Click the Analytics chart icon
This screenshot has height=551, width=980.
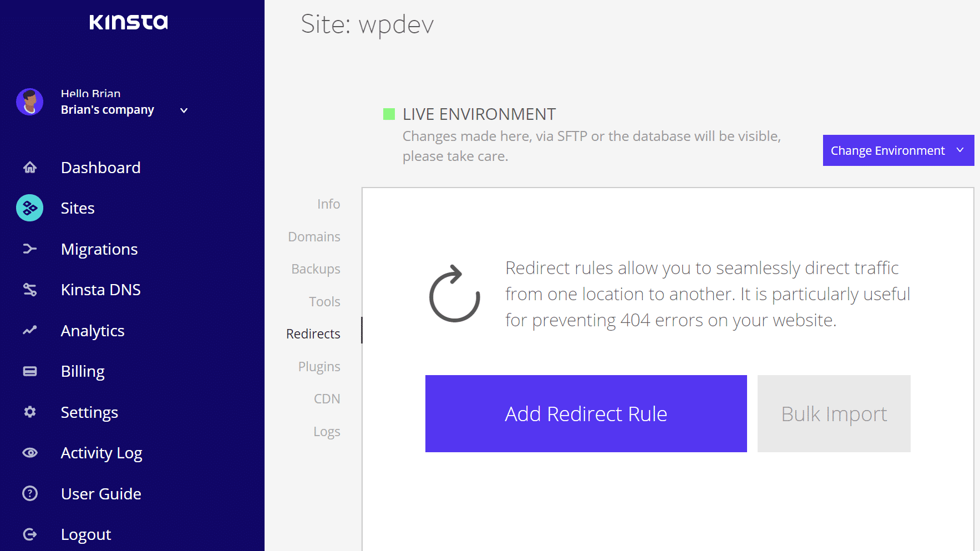click(x=30, y=330)
